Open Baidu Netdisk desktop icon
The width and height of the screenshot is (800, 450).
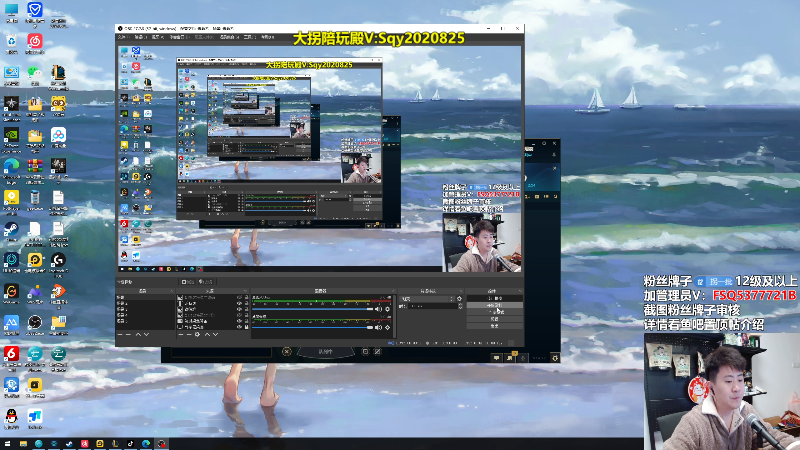(58, 137)
